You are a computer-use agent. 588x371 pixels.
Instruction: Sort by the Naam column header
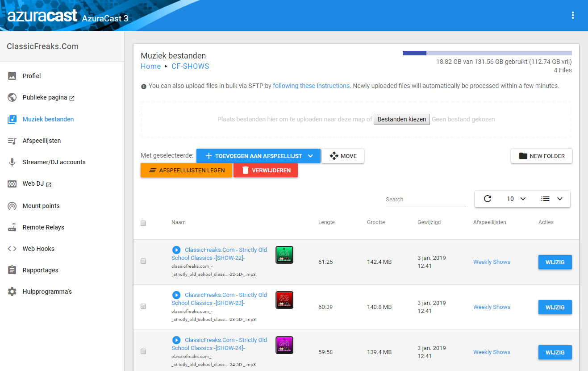[179, 222]
